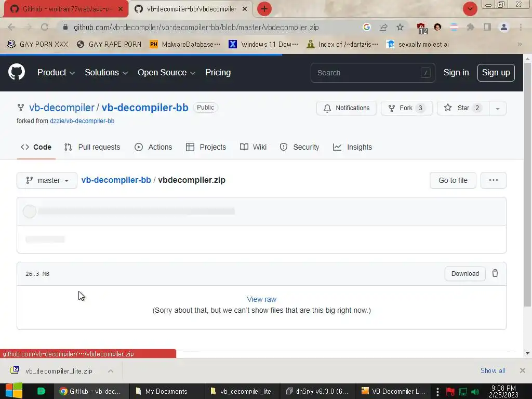Image resolution: width=532 pixels, height=399 pixels.
Task: Open the Windows Start button
Action: [14, 391]
